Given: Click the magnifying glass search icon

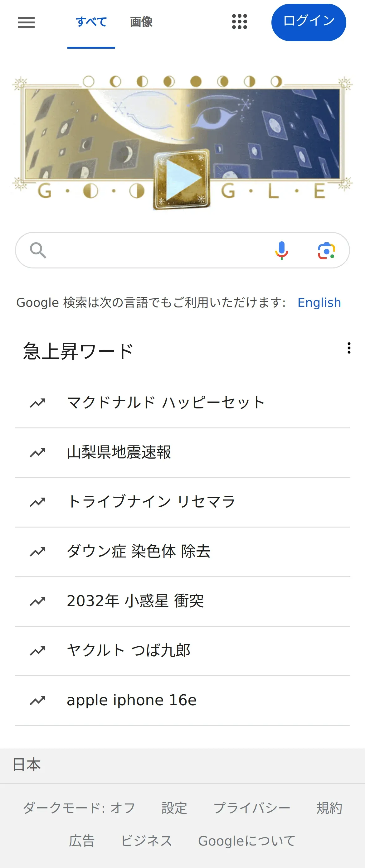Looking at the screenshot, I should click(x=38, y=250).
